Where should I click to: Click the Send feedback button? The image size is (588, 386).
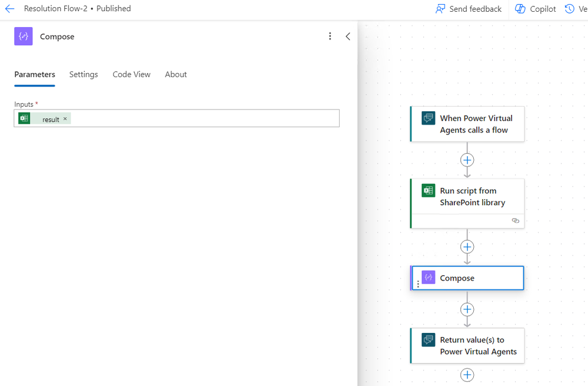click(469, 9)
